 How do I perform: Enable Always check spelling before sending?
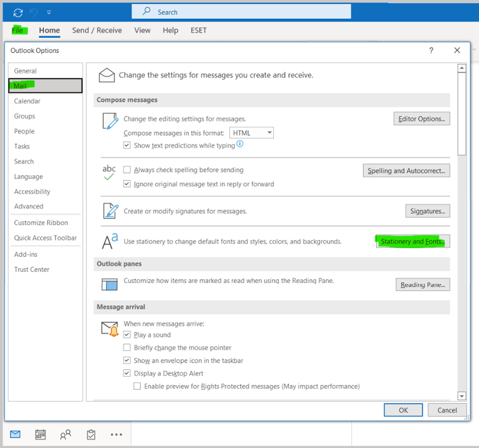(127, 169)
